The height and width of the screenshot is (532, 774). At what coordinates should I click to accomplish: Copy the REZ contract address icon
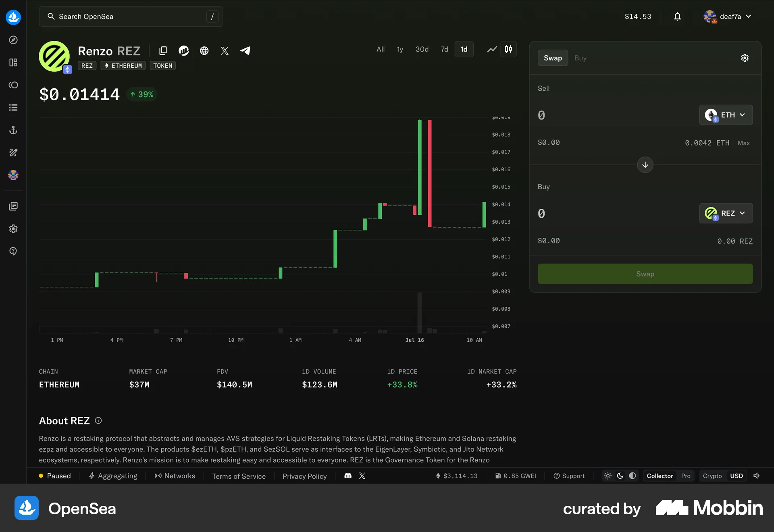(x=163, y=51)
